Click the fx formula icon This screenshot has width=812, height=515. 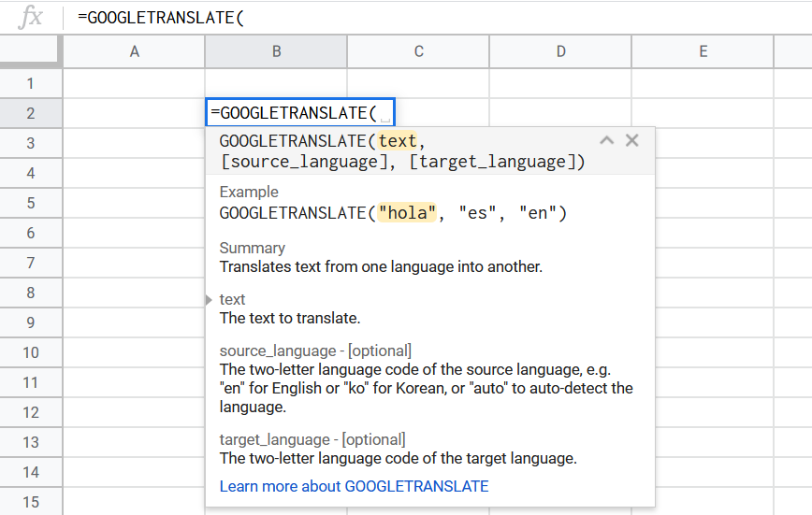coord(30,17)
